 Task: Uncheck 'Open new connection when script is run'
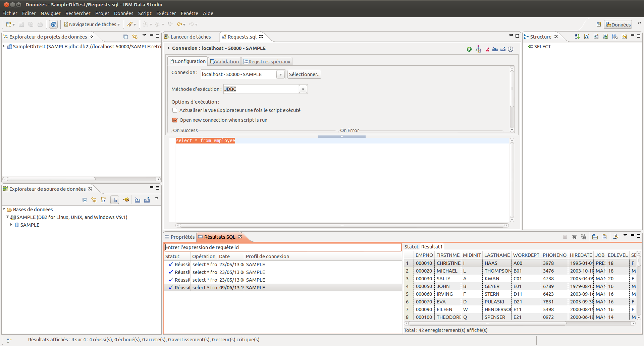coord(175,120)
